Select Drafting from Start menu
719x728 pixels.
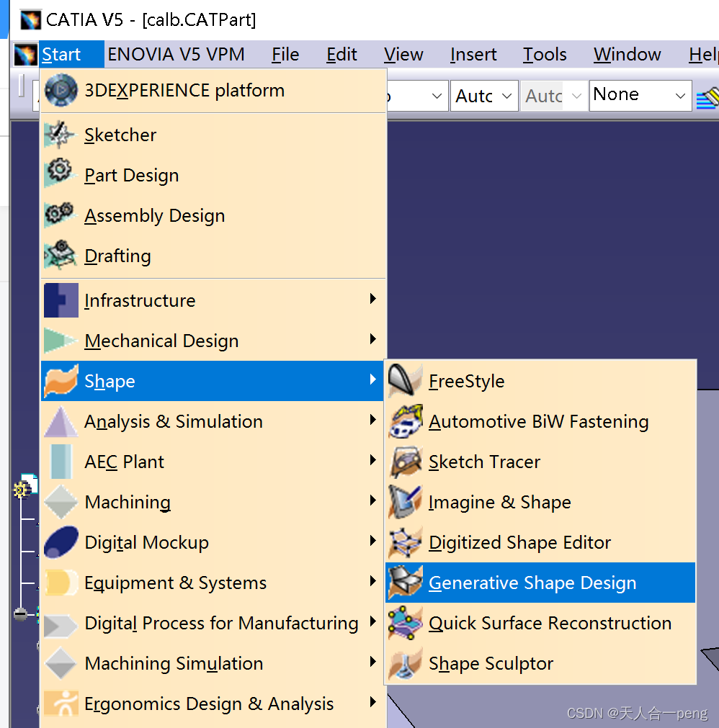pos(214,256)
